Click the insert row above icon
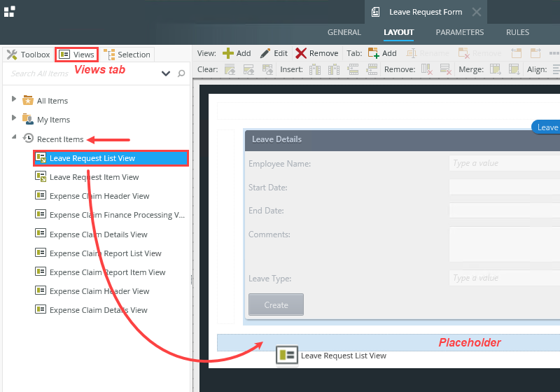The height and width of the screenshot is (392, 560). click(x=353, y=69)
